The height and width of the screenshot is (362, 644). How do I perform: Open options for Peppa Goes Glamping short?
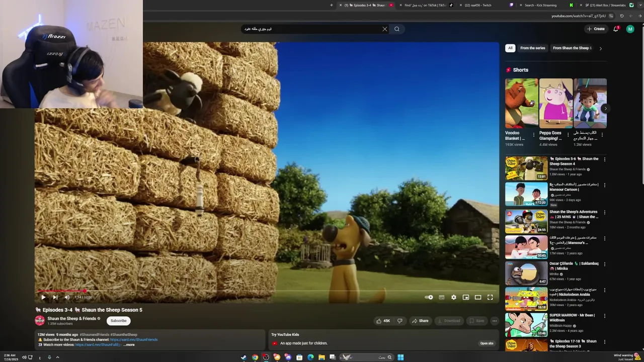click(568, 135)
